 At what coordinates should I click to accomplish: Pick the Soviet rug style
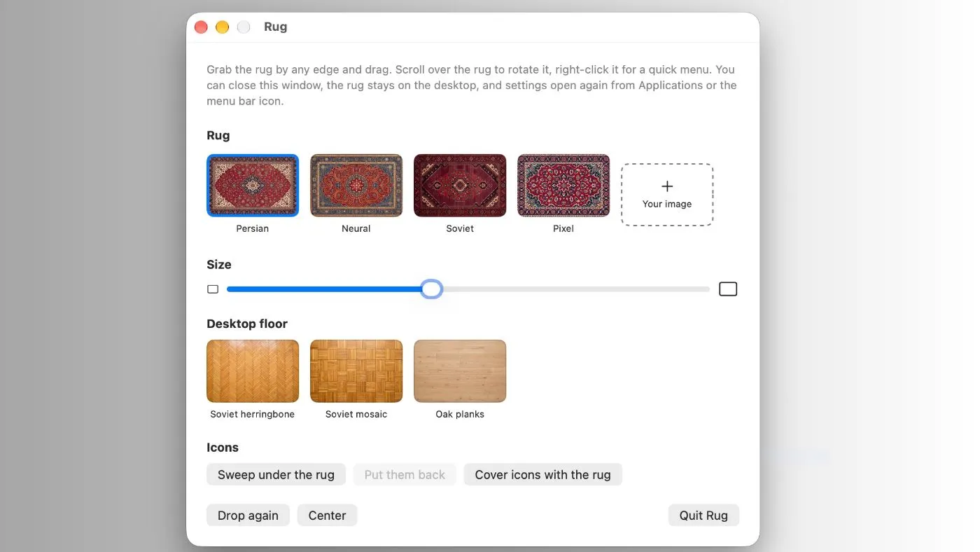pos(460,186)
